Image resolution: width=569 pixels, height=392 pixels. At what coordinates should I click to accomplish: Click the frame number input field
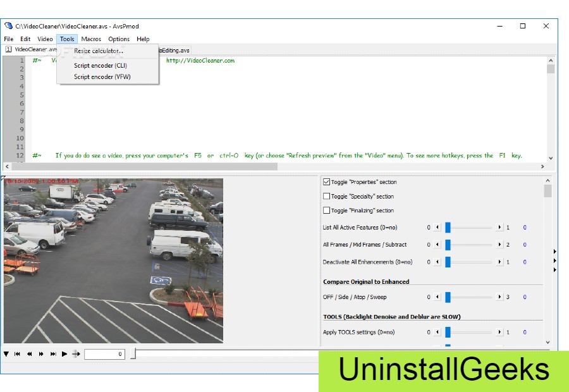click(104, 354)
